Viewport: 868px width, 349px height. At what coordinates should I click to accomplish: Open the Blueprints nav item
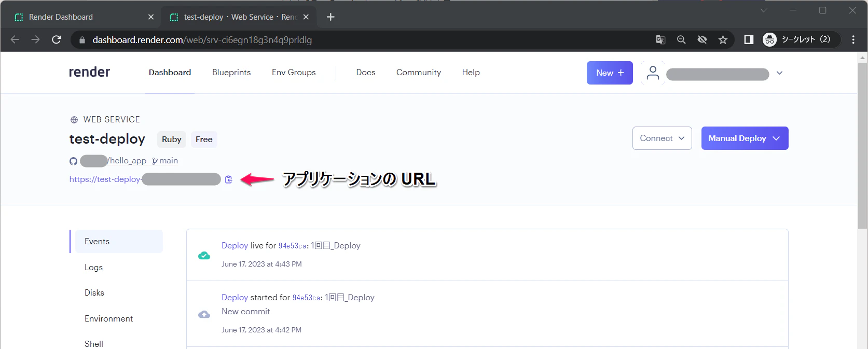pyautogui.click(x=231, y=73)
